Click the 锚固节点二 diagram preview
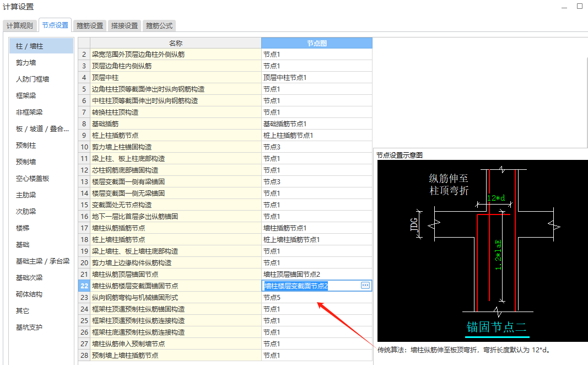Screen dimensions: 588x365 pyautogui.click(x=482, y=250)
